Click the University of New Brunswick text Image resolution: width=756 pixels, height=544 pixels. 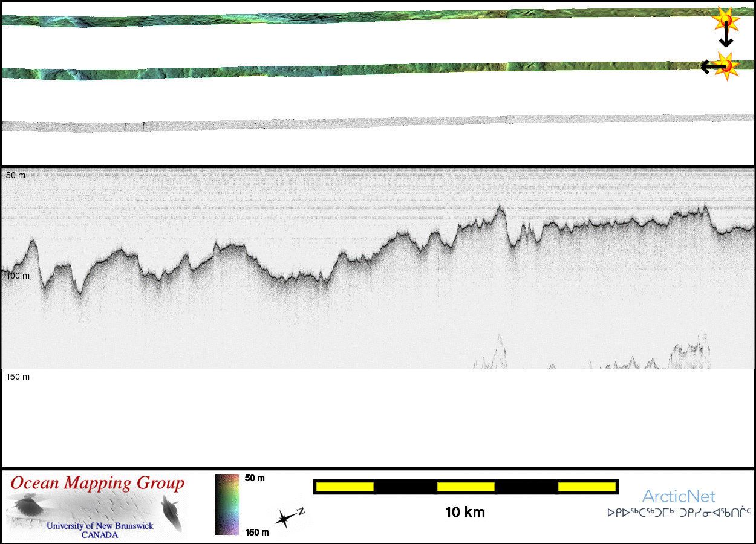[100, 526]
